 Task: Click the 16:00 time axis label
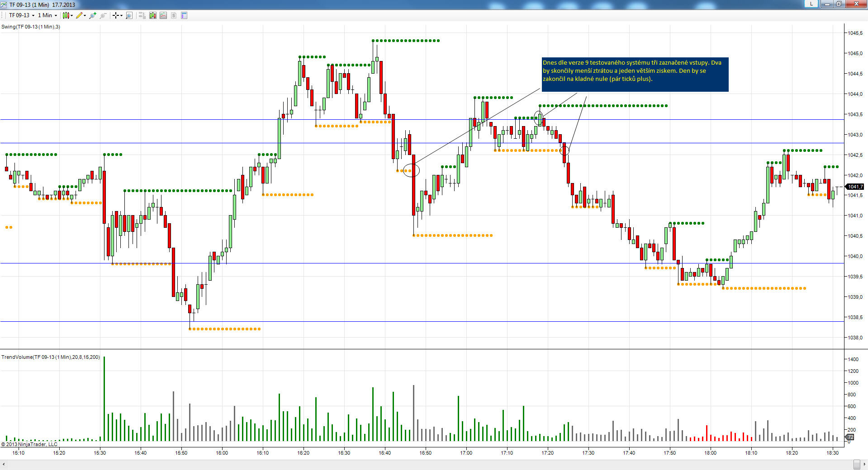(x=222, y=453)
